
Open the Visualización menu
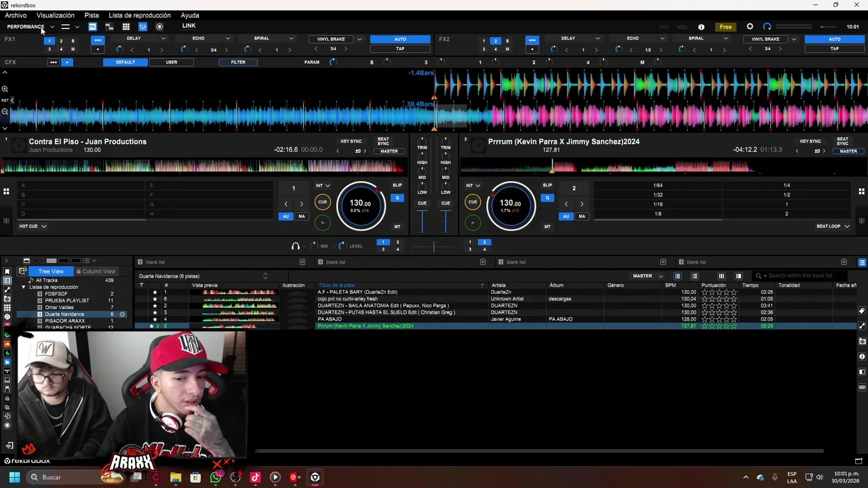[x=56, y=15]
